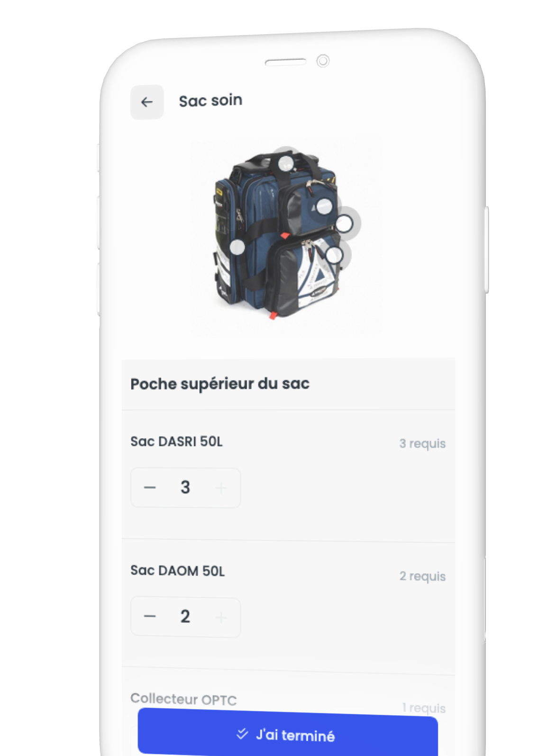Increase Sac DAOM 50L quantity with plus
Screen dimensions: 557x756
point(221,618)
